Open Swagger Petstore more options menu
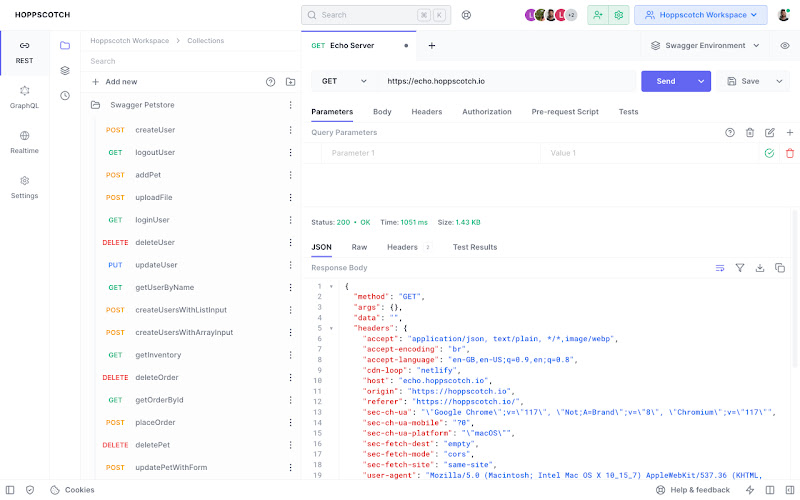Viewport: 800px width, 500px height. [x=290, y=105]
